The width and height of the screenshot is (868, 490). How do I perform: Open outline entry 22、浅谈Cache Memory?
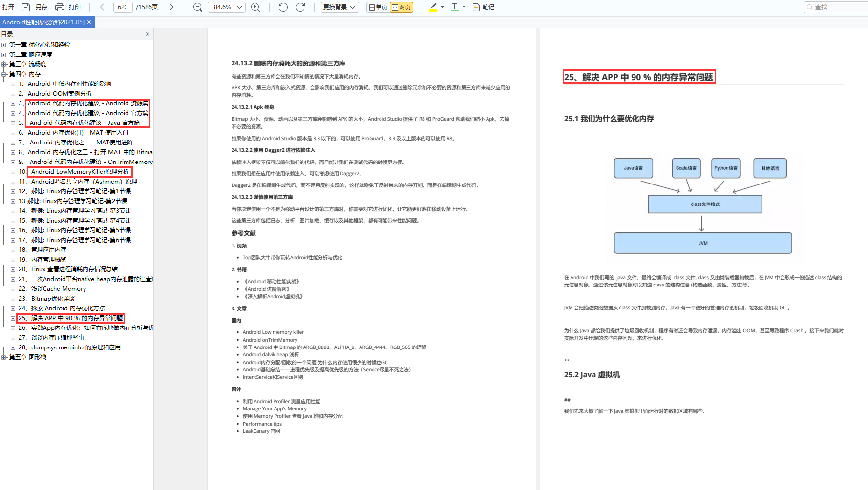(x=52, y=289)
